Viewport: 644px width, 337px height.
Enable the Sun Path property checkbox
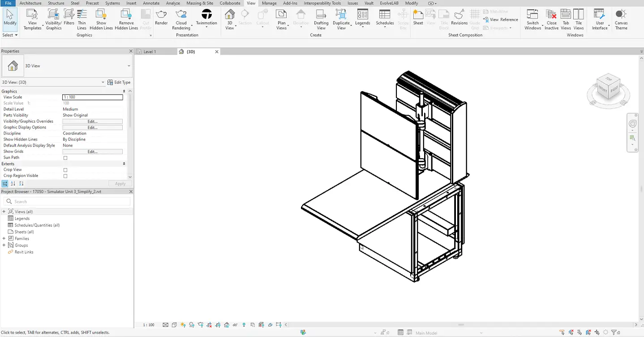64,157
